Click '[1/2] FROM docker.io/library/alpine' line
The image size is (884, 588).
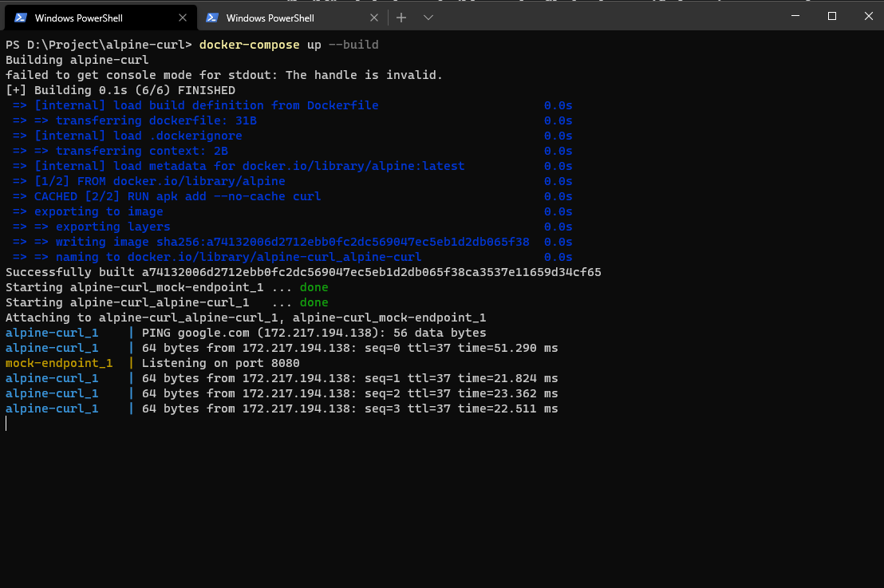pyautogui.click(x=292, y=182)
